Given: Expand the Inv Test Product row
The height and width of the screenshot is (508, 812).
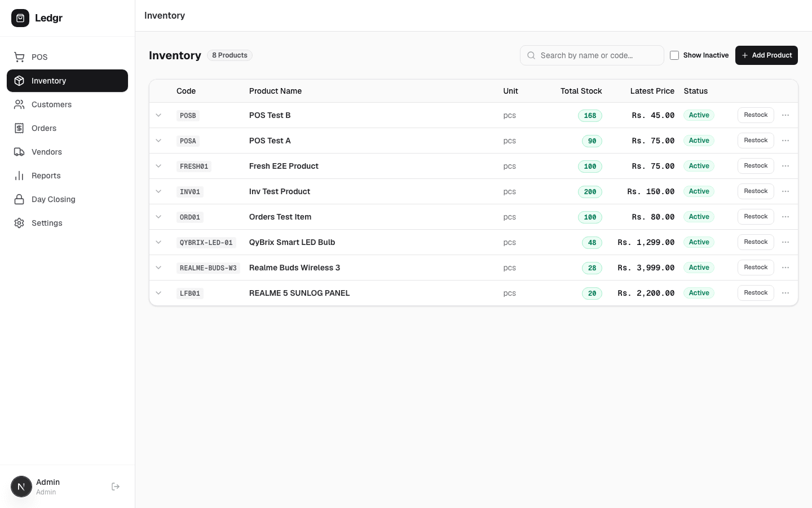Looking at the screenshot, I should (x=158, y=191).
